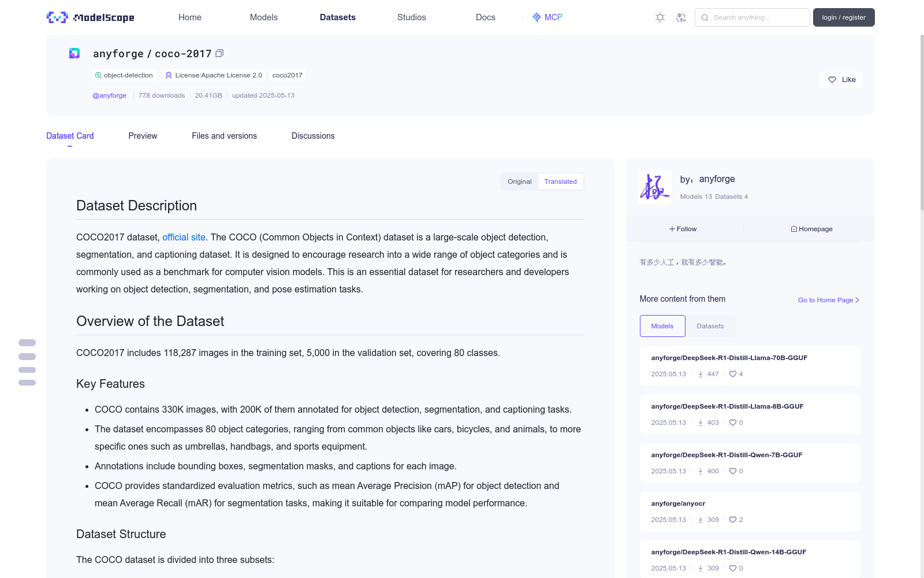This screenshot has height=578, width=924.
Task: Show the author's Models list
Action: [662, 326]
